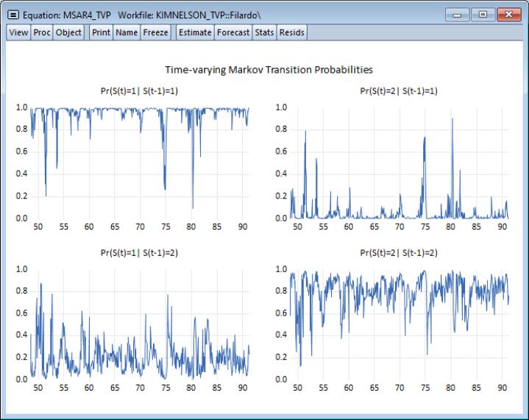Switch to Stats view
The image size is (529, 420).
(264, 32)
